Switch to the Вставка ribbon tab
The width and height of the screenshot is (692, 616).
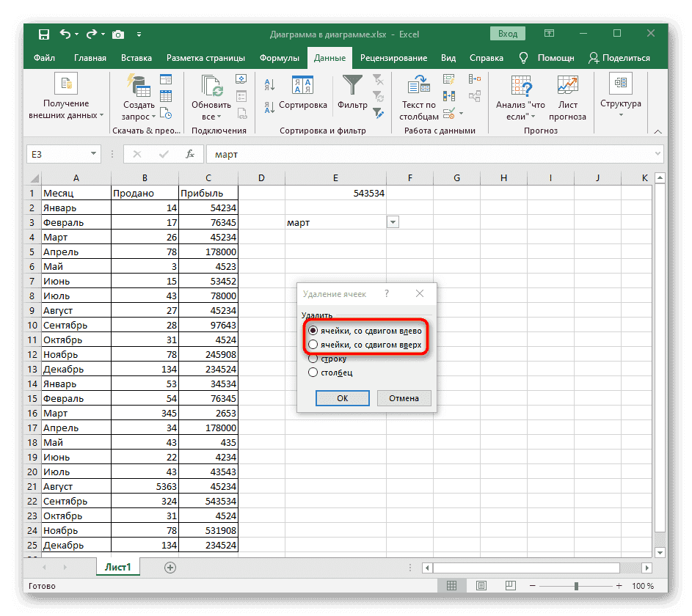coord(136,58)
